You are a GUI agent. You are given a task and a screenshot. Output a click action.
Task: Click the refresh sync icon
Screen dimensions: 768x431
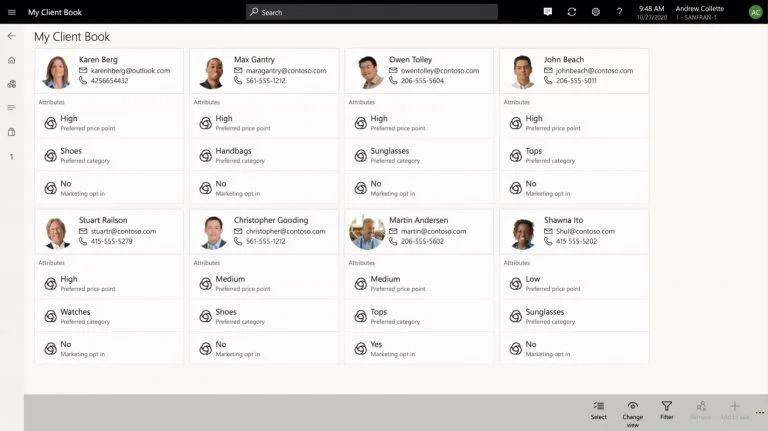(572, 12)
